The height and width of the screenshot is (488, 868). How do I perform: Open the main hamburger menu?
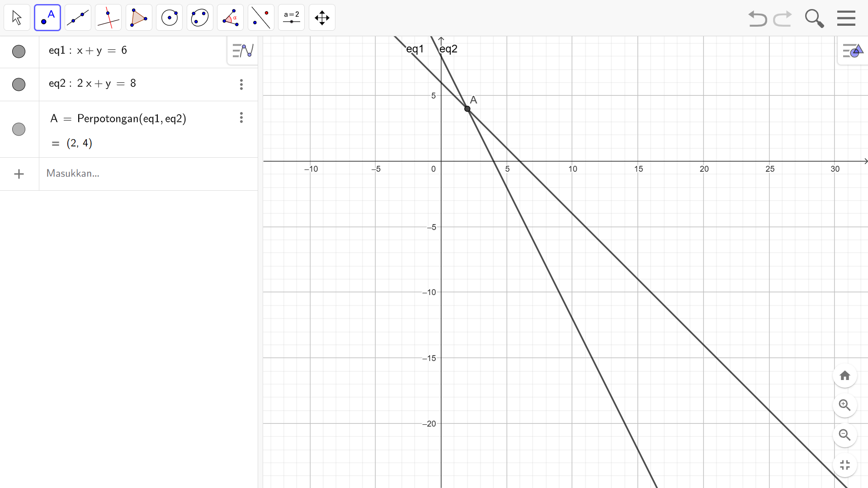pyautogui.click(x=846, y=19)
